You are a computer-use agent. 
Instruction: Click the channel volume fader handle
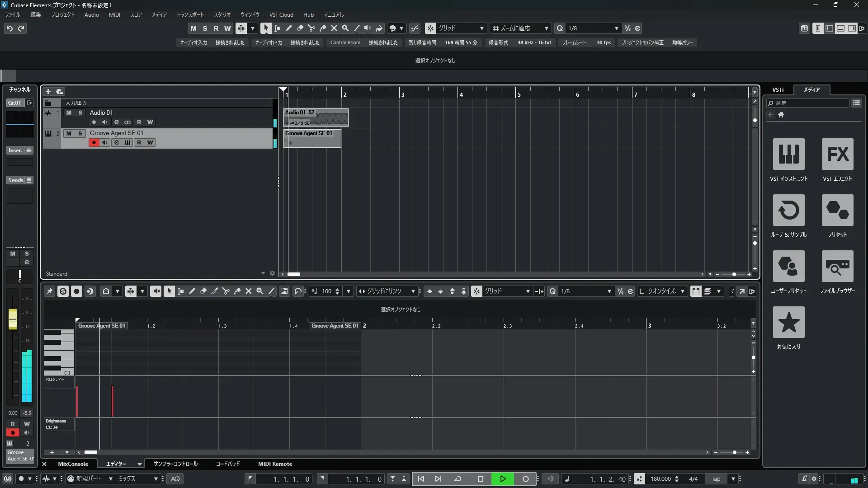click(x=13, y=319)
